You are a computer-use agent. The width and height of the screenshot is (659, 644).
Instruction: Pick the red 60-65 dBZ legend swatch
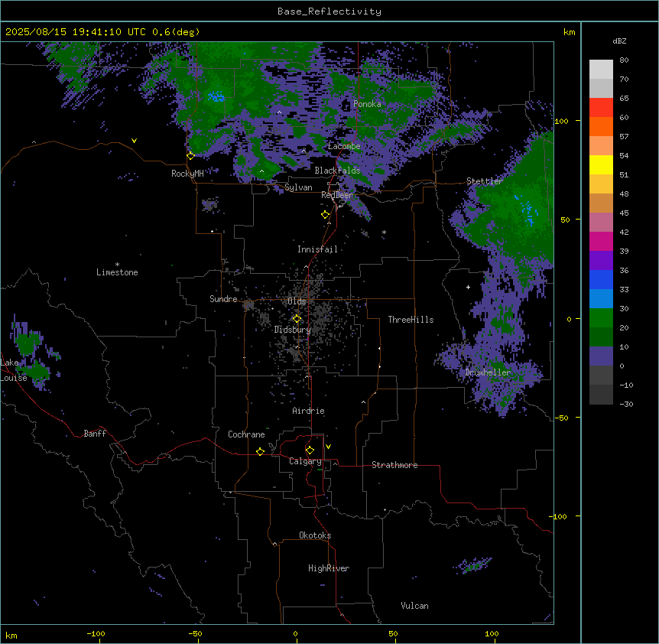pyautogui.click(x=601, y=108)
